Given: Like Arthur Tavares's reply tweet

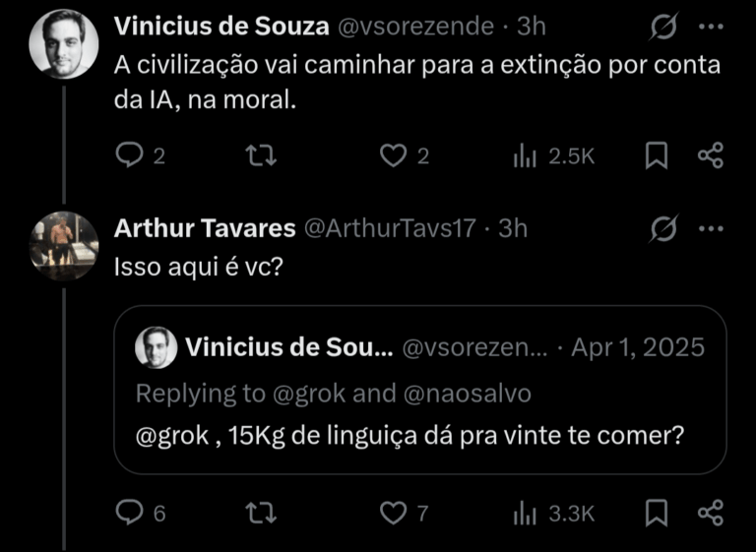Looking at the screenshot, I should click(394, 512).
